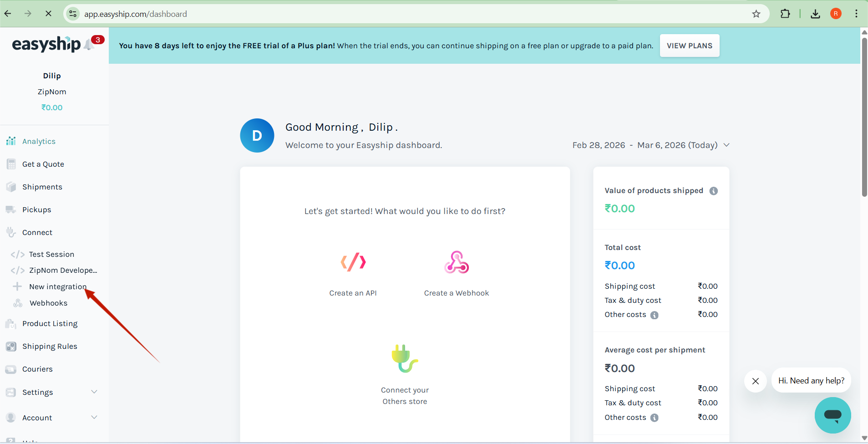Click the Connect your store plug icon

(405, 358)
